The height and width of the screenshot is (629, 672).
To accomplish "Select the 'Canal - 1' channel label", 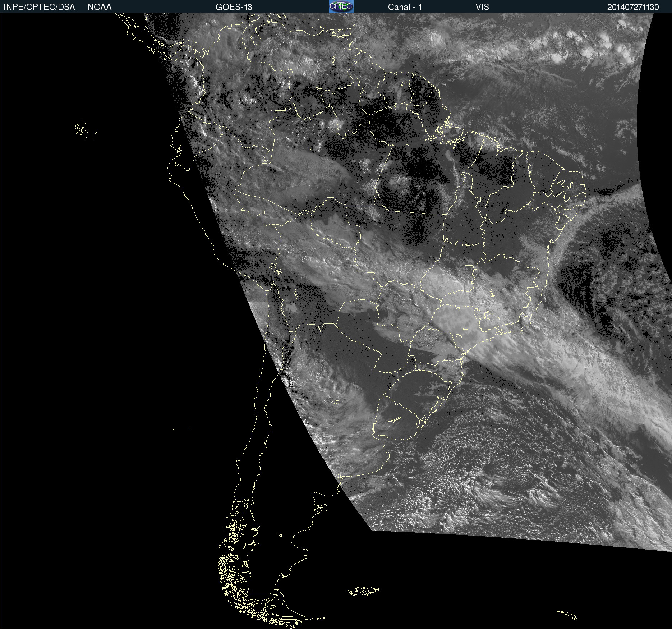I will click(x=405, y=7).
